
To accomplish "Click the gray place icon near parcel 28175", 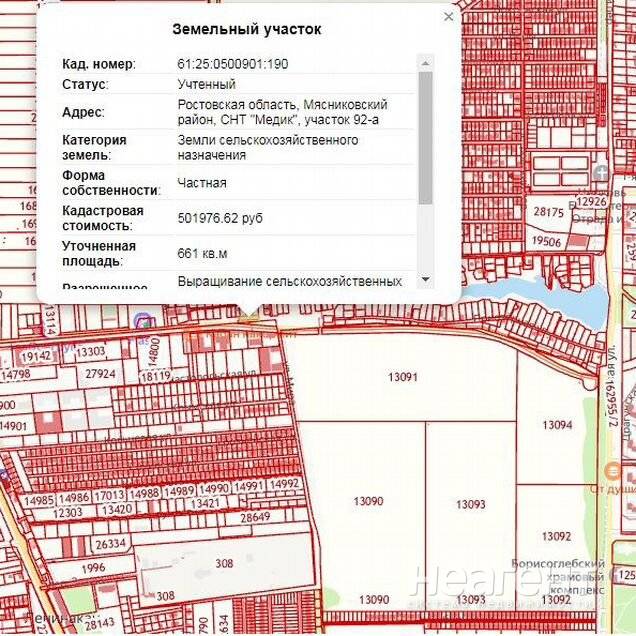I will [602, 175].
